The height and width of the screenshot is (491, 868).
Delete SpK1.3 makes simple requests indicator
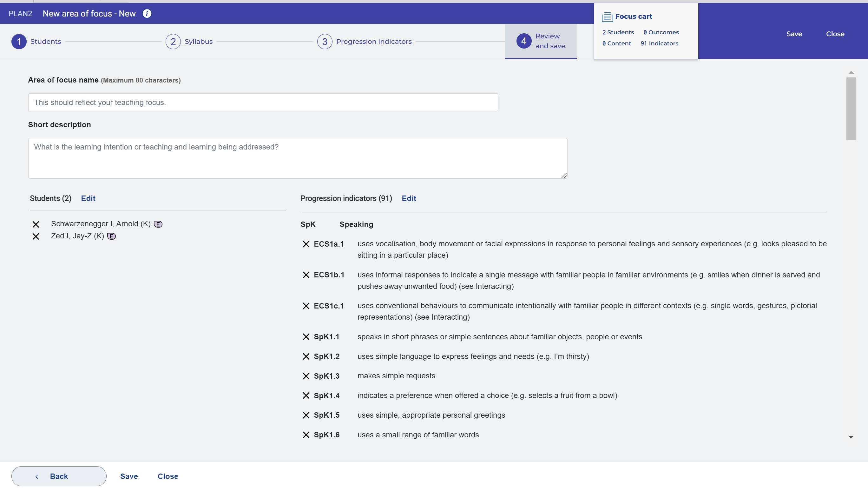tap(306, 376)
